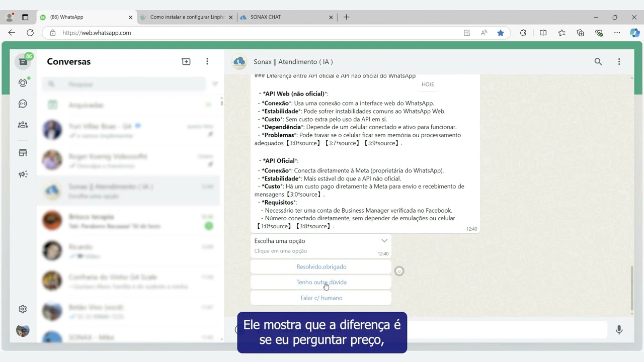Open Browser essentials heart icon
Viewport: 644px width, 362px height.
(599, 33)
